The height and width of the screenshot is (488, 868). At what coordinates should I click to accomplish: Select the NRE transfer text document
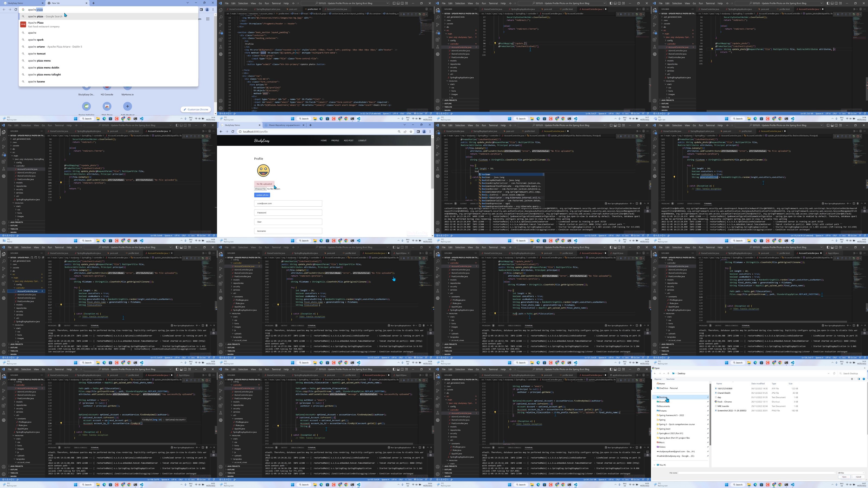tap(723, 406)
